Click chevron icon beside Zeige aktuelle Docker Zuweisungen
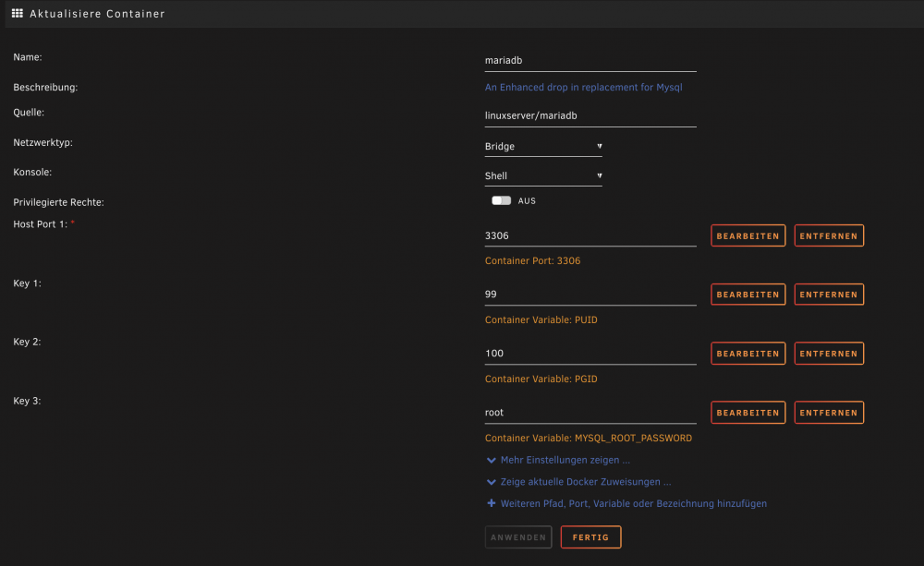924x566 pixels. pyautogui.click(x=491, y=482)
